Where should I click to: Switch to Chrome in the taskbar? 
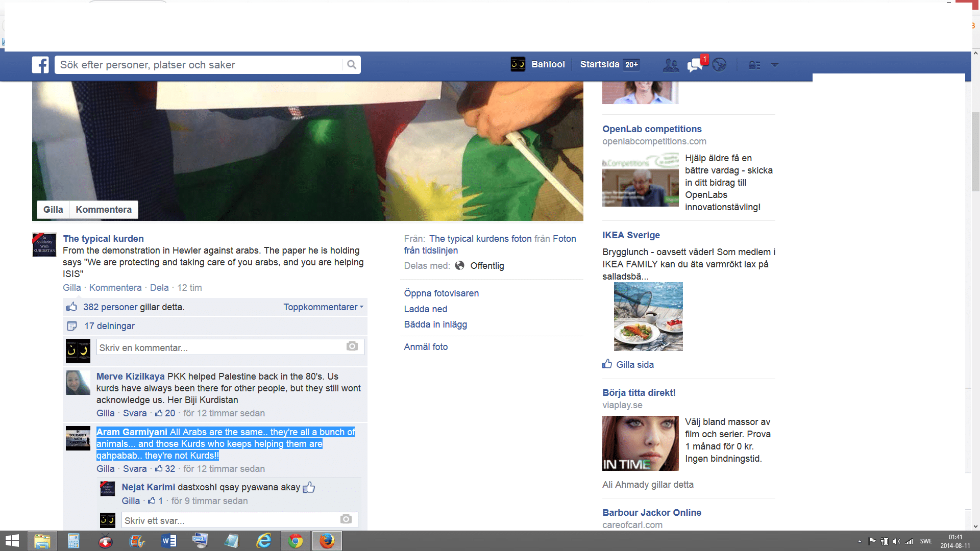[296, 541]
